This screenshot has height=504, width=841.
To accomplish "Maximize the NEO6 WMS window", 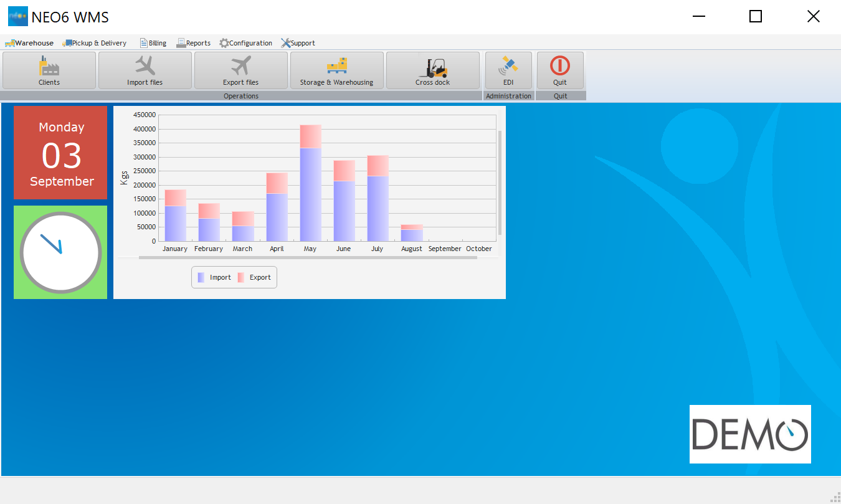I will tap(756, 16).
